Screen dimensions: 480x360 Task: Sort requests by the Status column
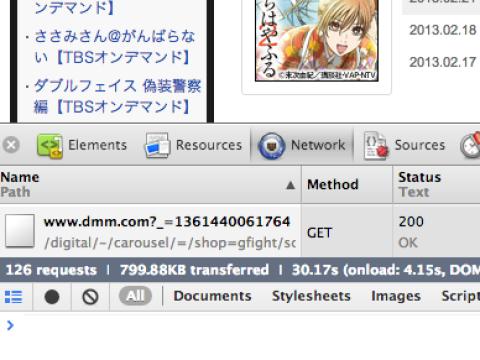point(437,185)
